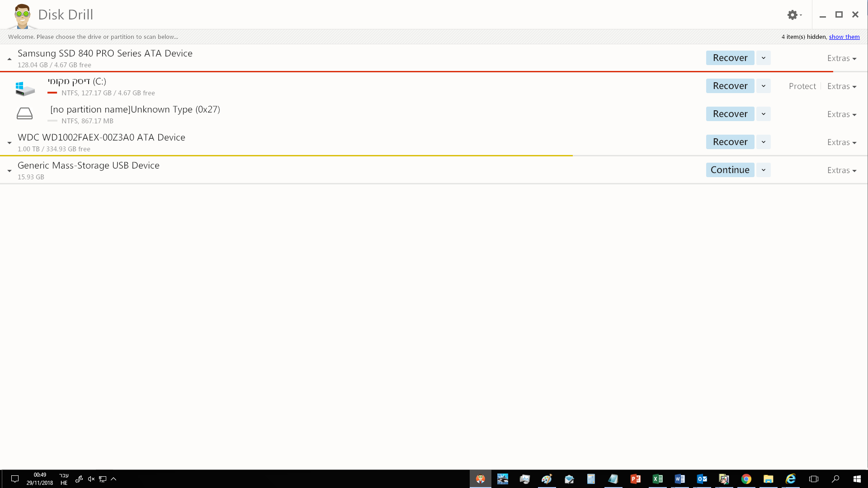Image resolution: width=868 pixels, height=488 pixels.
Task: Click the '4 item(s) hidden' status text
Action: [804, 37]
